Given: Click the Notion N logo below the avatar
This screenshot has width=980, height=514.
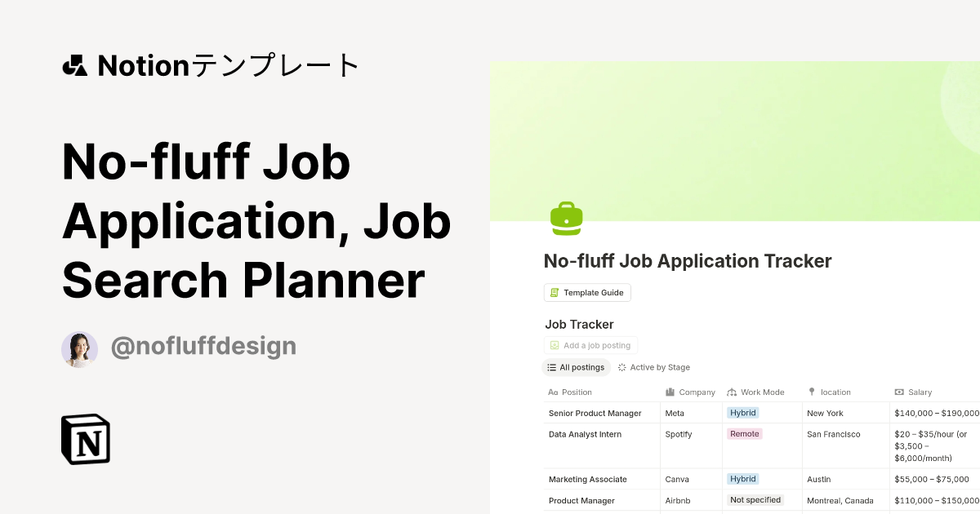Looking at the screenshot, I should click(85, 439).
